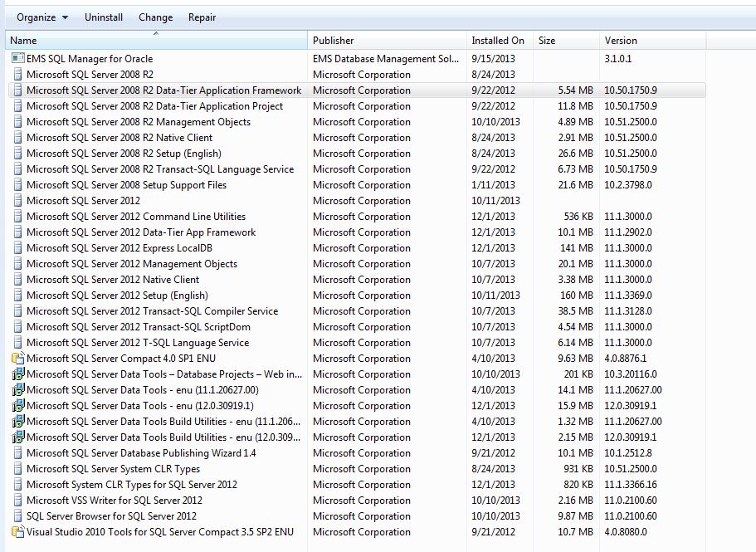Screen dimensions: 756x552
Task: Click the SQL Server 2012 Native Client icon
Action: pyautogui.click(x=17, y=280)
